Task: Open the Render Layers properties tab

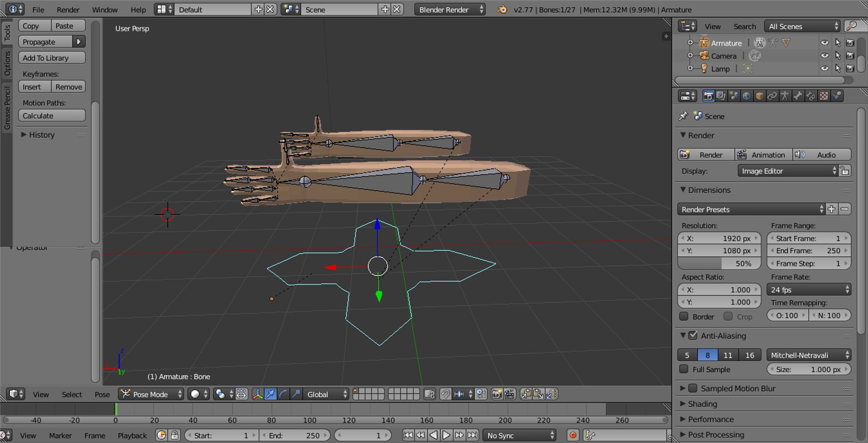Action: (721, 96)
